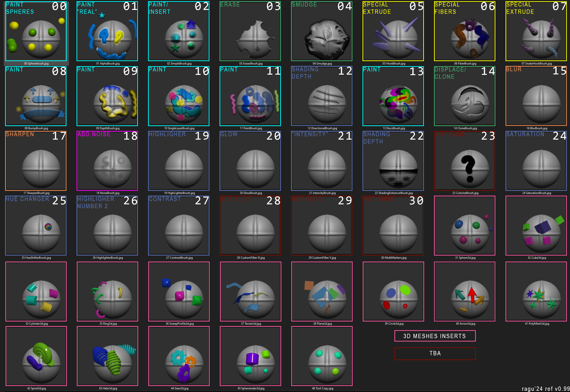This screenshot has width=570, height=392.
Task: Click the '48 Tool Copy.jpg' file name
Action: click(322, 388)
